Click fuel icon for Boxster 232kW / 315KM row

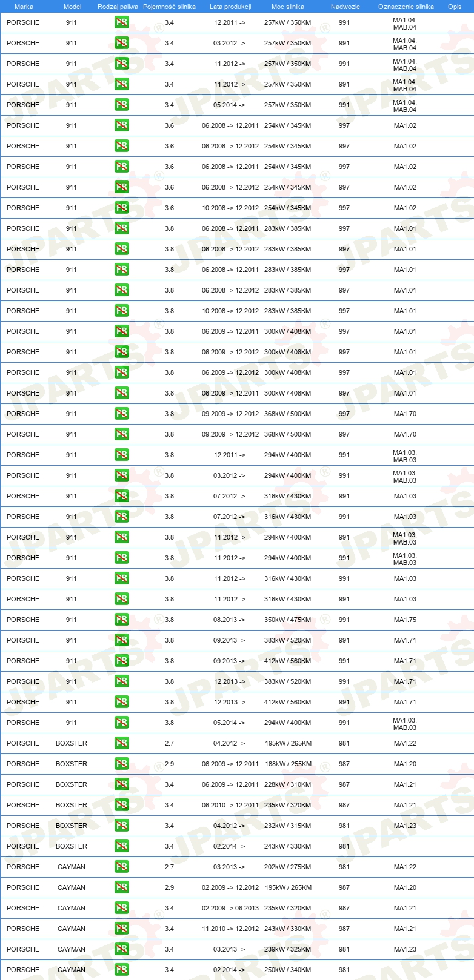click(x=121, y=826)
